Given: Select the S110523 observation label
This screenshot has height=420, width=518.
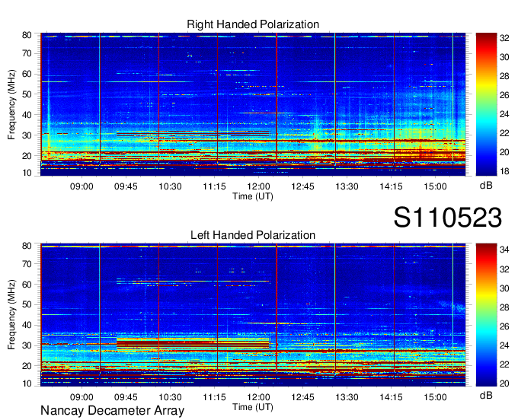Looking at the screenshot, I should [448, 218].
